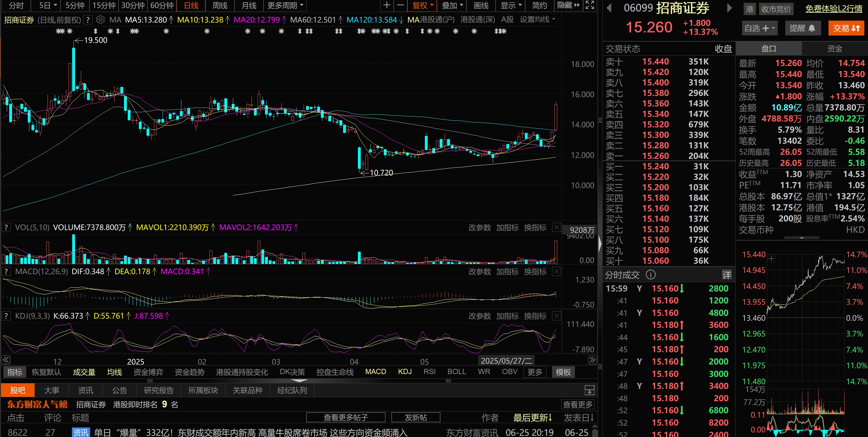This screenshot has width=868, height=437.
Task: Open MACD indicator help question mark
Action: [x=6, y=272]
